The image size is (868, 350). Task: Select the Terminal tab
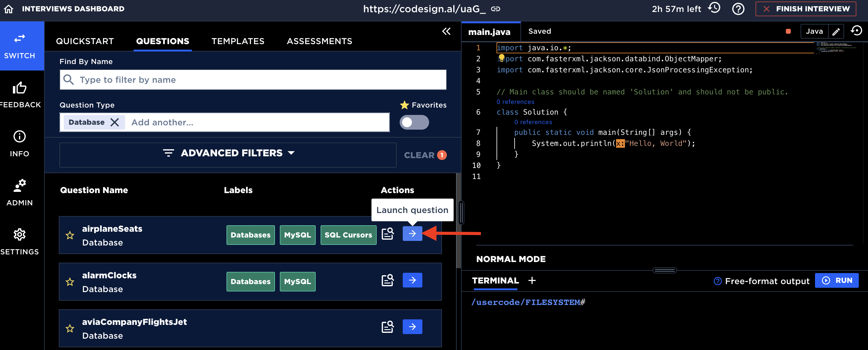pos(495,280)
